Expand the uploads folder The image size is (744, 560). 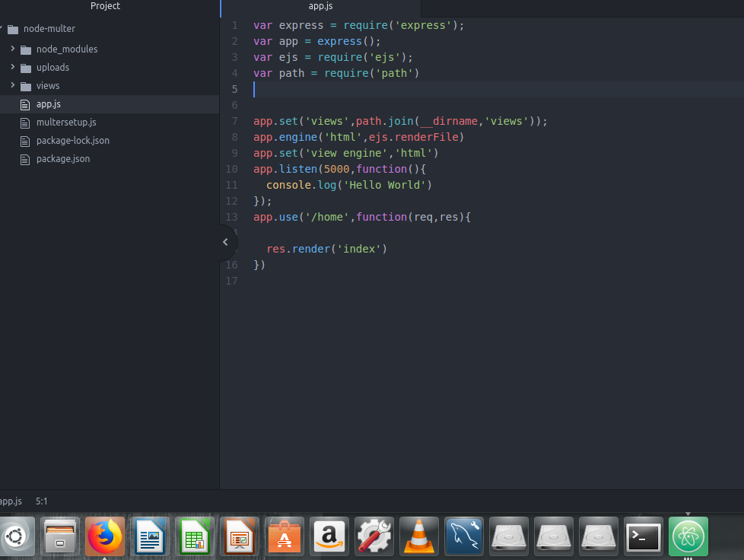point(14,67)
